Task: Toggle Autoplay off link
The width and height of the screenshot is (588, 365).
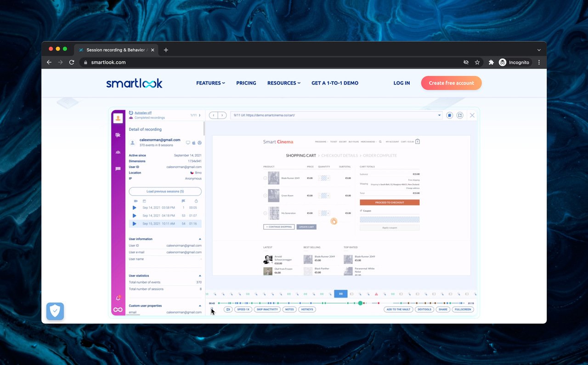Action: coord(143,112)
